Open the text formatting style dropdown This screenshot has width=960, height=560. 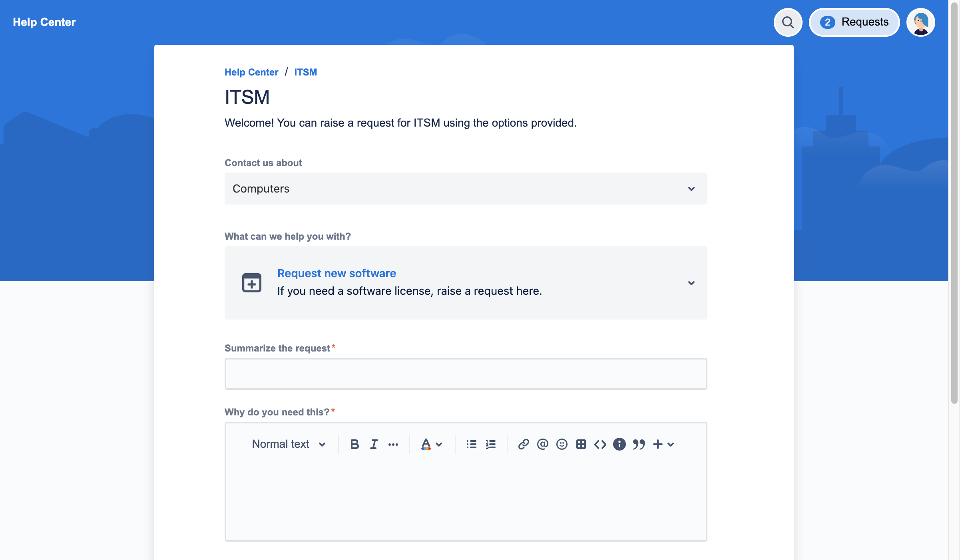pos(287,444)
